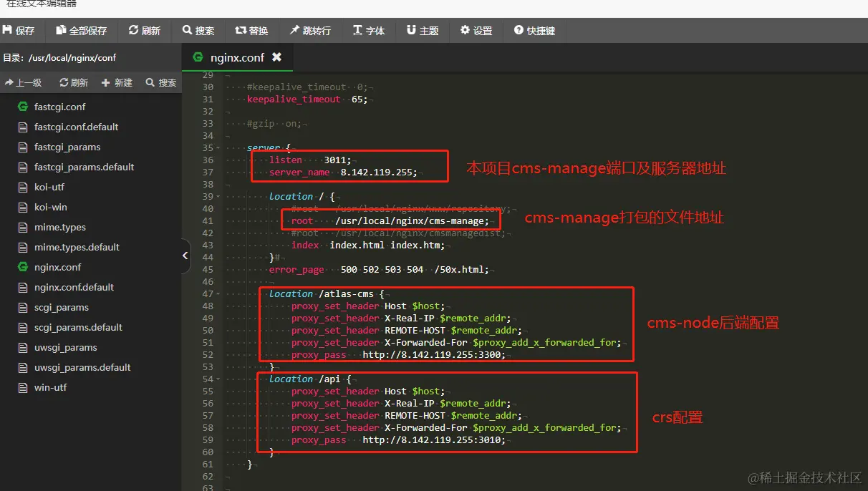
Task: Open 跳转行 go-to-line tool
Action: click(310, 31)
